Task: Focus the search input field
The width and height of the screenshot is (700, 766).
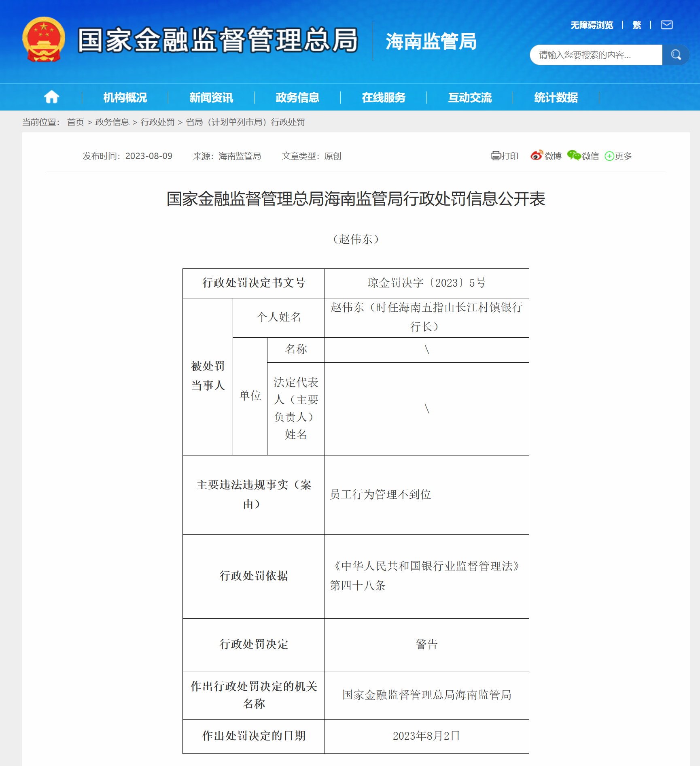Action: [x=596, y=55]
